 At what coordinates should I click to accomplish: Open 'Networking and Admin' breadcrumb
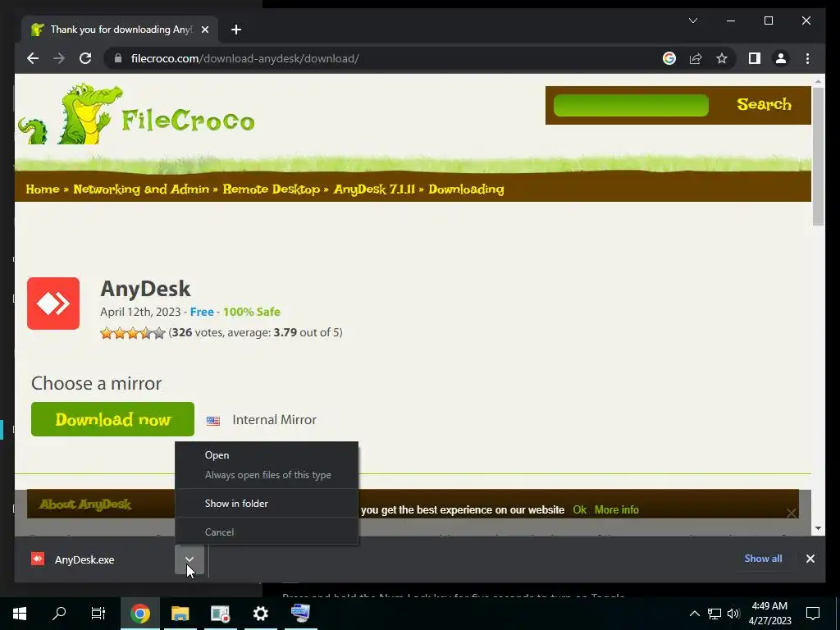click(141, 189)
